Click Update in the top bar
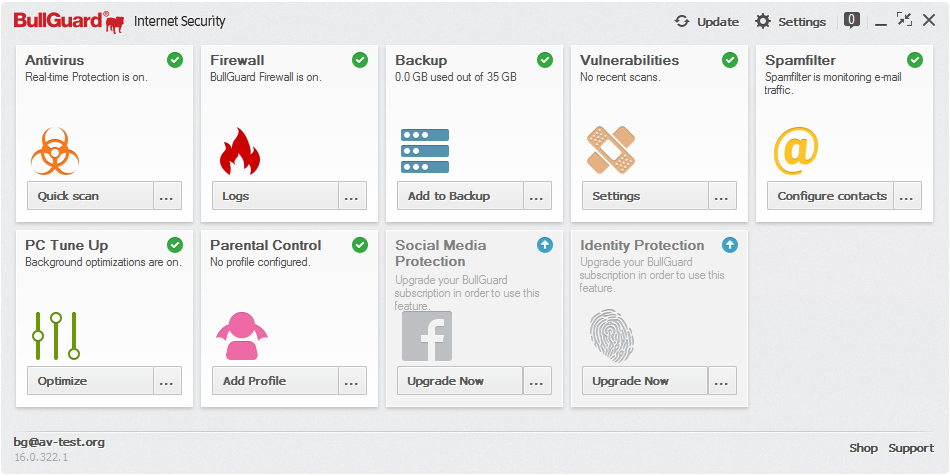 point(706,21)
